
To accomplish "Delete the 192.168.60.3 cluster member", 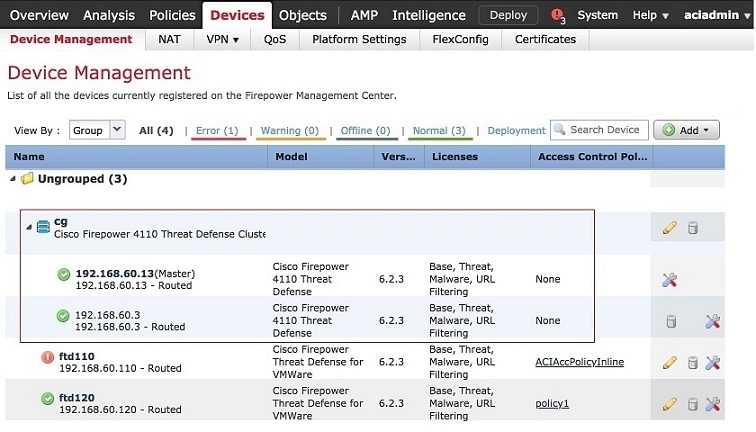I will click(671, 321).
